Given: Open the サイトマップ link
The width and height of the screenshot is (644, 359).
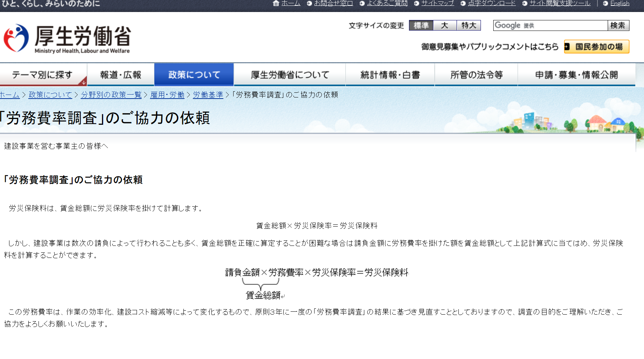Looking at the screenshot, I should click(437, 3).
